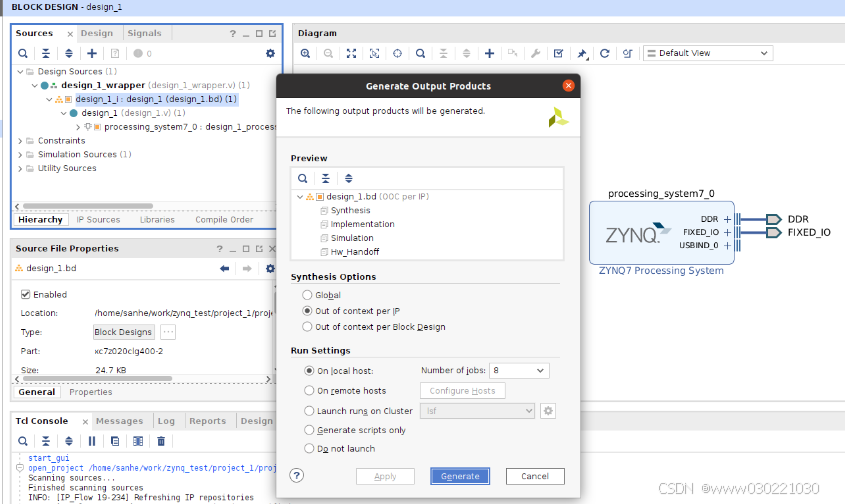Expand all in the dialog Preview toolbar
845x504 pixels.
(349, 178)
